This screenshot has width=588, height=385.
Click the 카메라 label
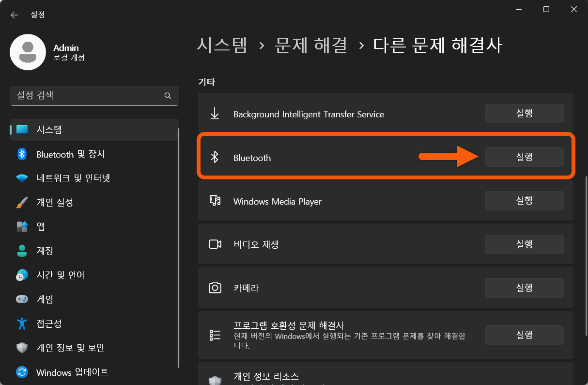point(246,288)
